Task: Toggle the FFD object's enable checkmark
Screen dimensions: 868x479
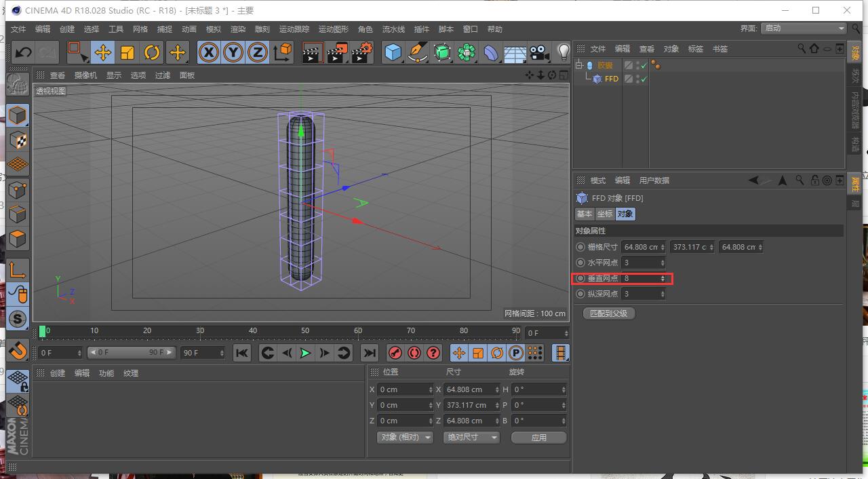Action: click(x=644, y=79)
